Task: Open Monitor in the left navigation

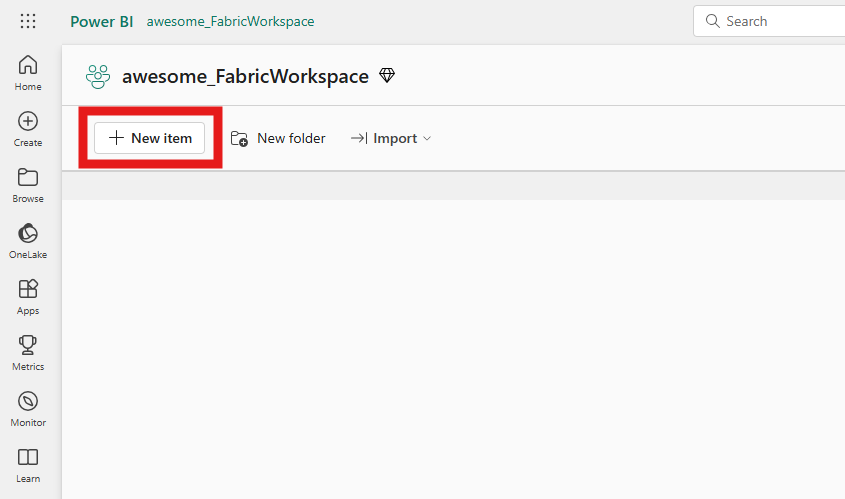Action: 28,409
